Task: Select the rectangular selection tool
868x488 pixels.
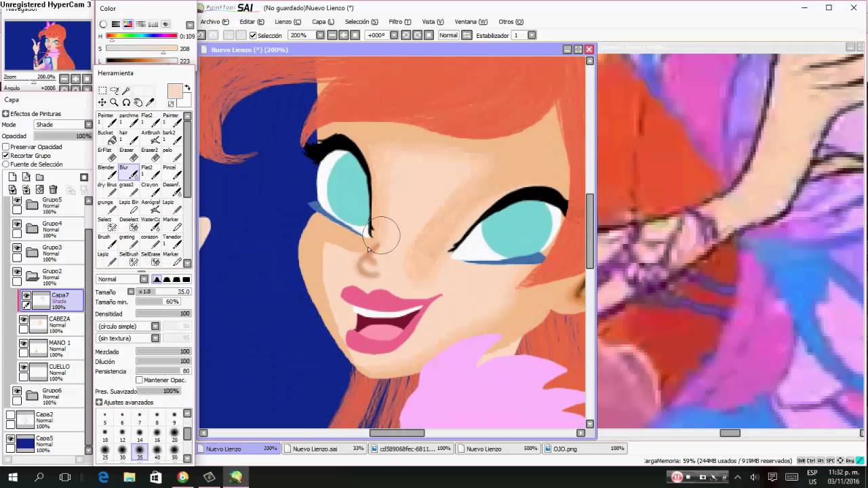Action: click(102, 90)
